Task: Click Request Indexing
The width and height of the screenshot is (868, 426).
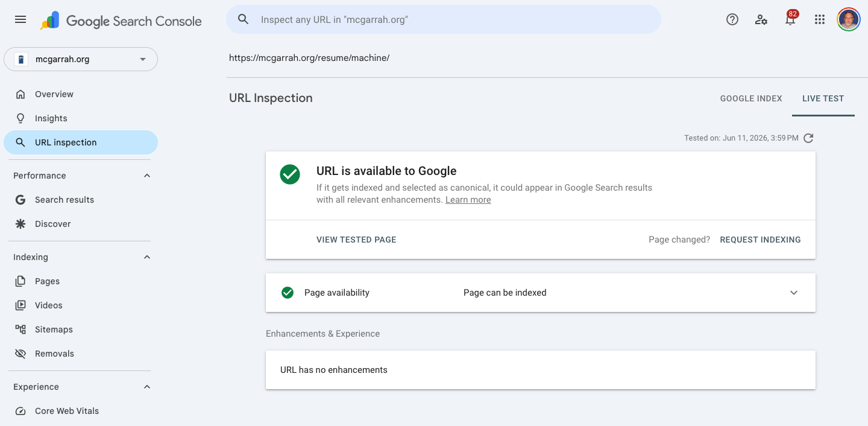Action: (760, 240)
